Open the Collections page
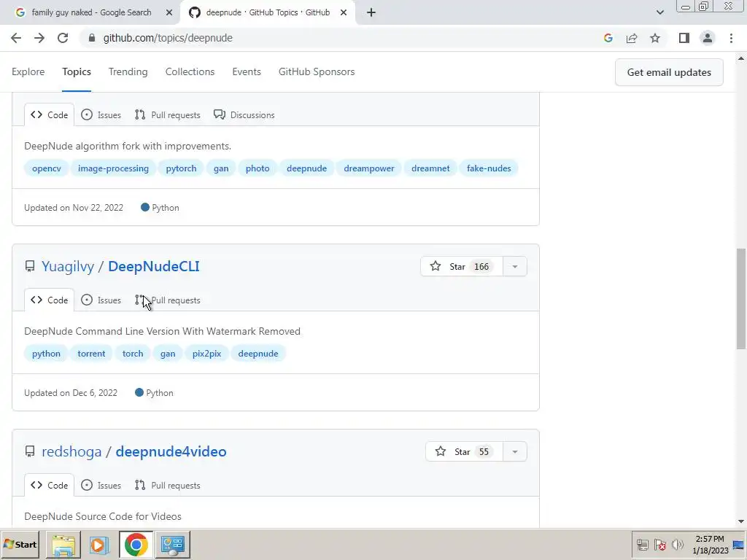 click(190, 72)
